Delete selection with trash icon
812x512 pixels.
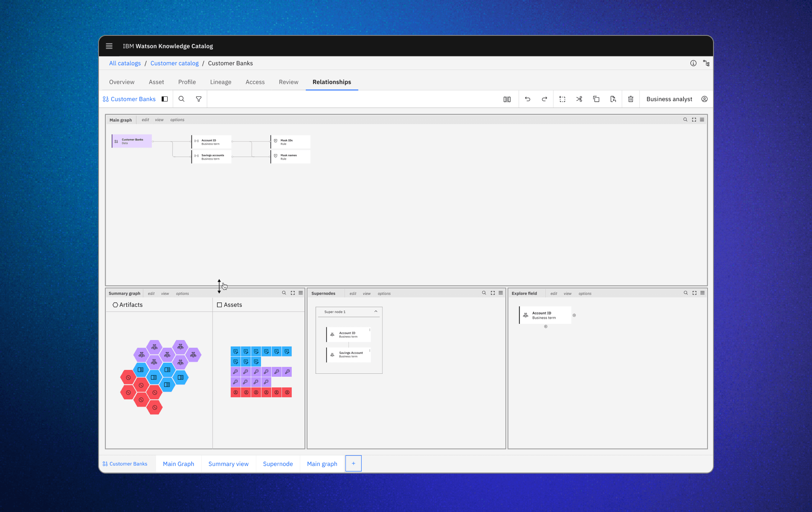[631, 99]
